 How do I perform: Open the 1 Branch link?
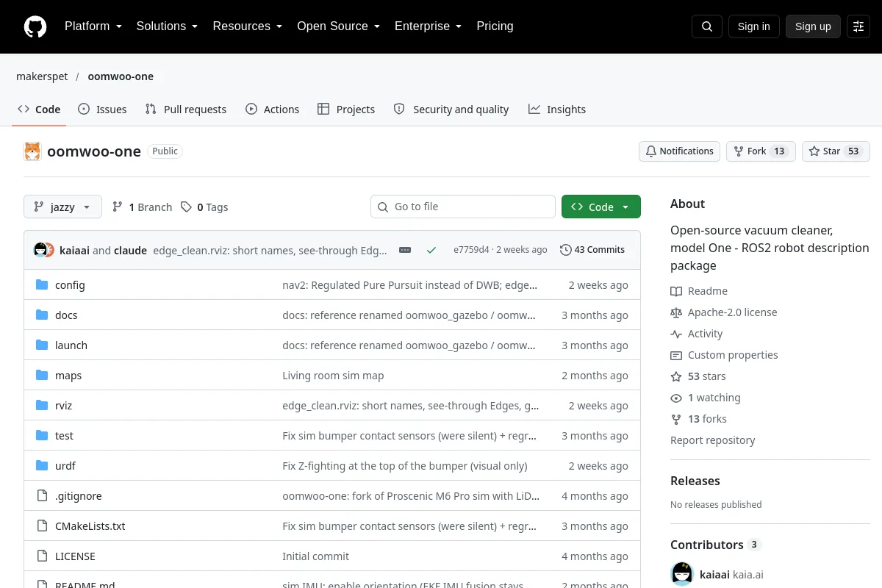click(x=142, y=207)
